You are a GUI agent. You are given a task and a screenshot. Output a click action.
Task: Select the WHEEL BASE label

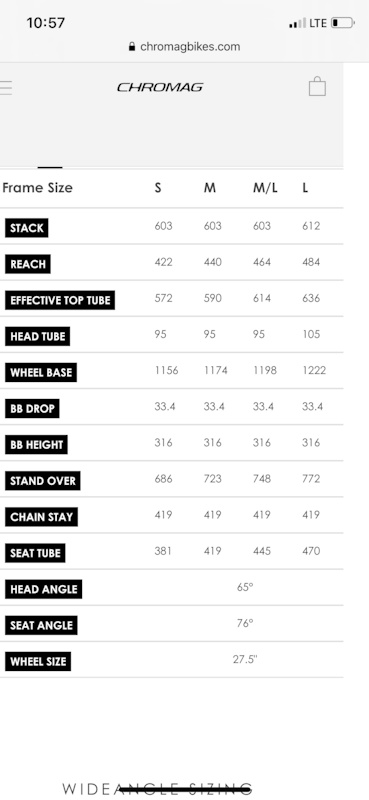(41, 372)
